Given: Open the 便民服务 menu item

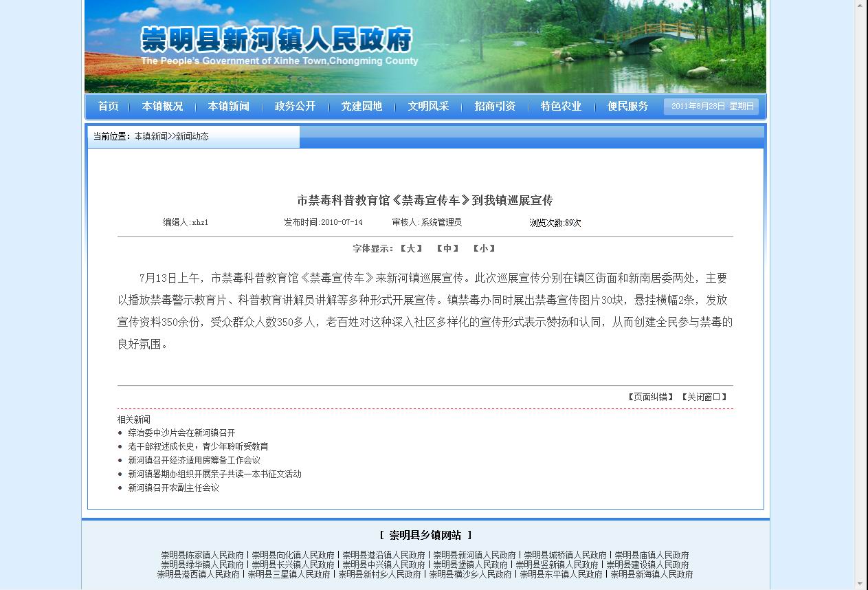Looking at the screenshot, I should click(627, 107).
